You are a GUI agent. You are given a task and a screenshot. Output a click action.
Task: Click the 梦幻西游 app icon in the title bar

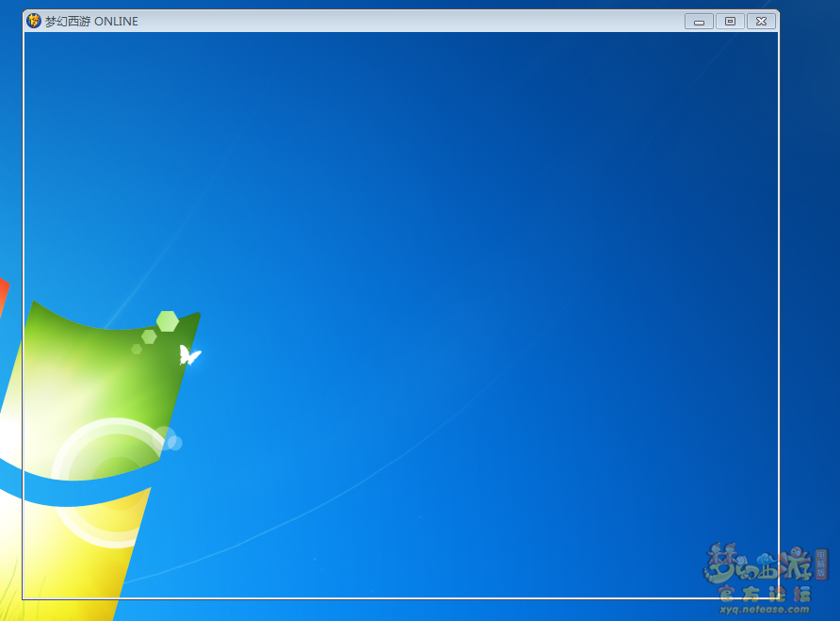[34, 21]
